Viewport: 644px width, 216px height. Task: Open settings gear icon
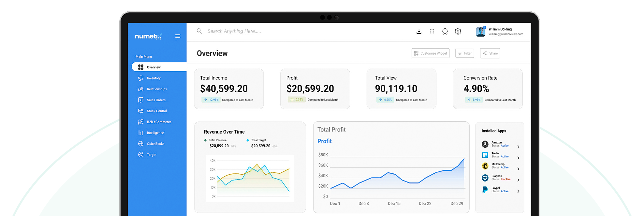pyautogui.click(x=458, y=31)
